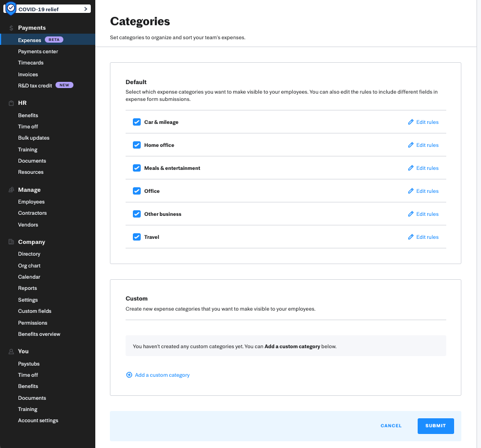
Task: Click the shield logo icon at top left
Action: click(11, 9)
